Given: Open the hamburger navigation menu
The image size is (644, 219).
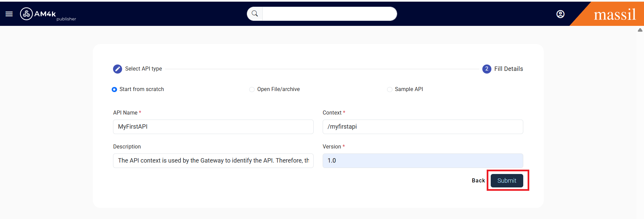Looking at the screenshot, I should pos(9,14).
